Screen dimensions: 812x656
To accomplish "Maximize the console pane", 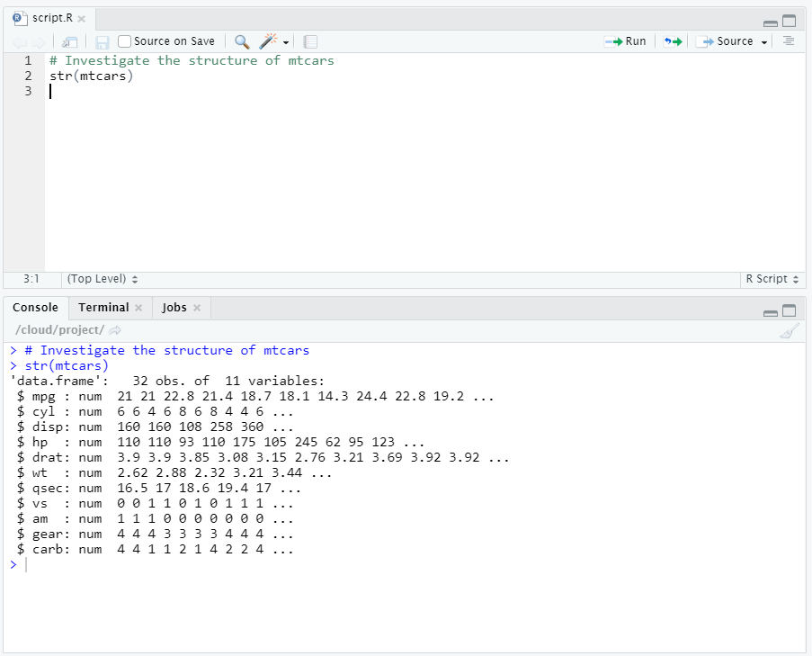I will click(x=790, y=310).
